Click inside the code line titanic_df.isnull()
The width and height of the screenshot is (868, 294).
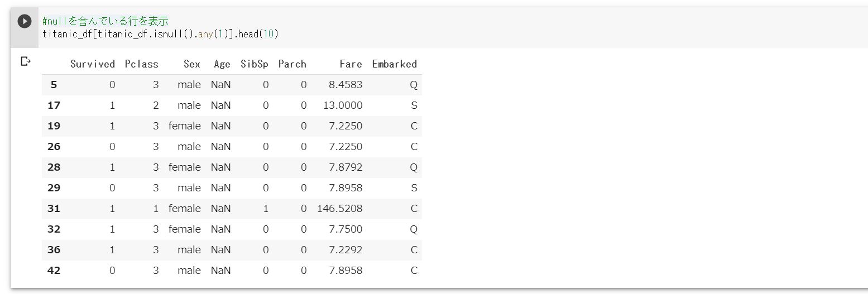[161, 34]
